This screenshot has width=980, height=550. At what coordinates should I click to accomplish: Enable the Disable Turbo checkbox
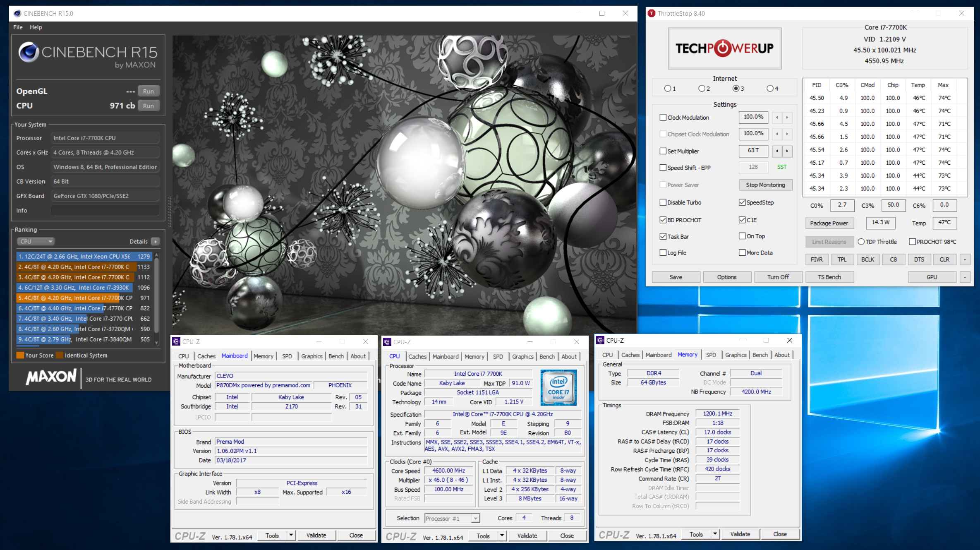[x=663, y=202]
